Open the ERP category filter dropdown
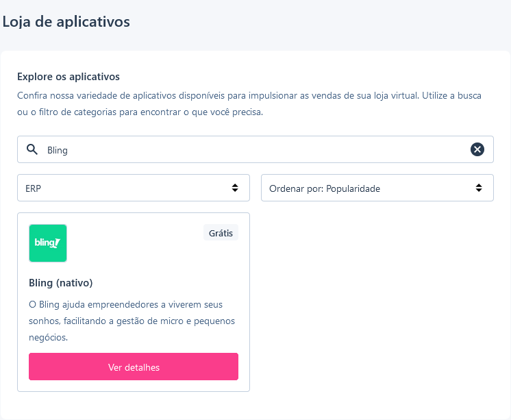The height and width of the screenshot is (420, 511). (x=134, y=188)
